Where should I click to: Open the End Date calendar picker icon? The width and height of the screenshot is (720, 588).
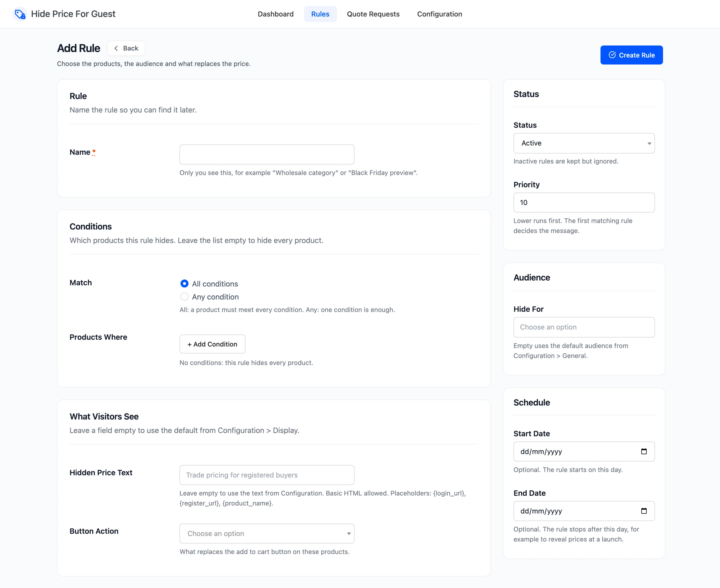tap(644, 511)
